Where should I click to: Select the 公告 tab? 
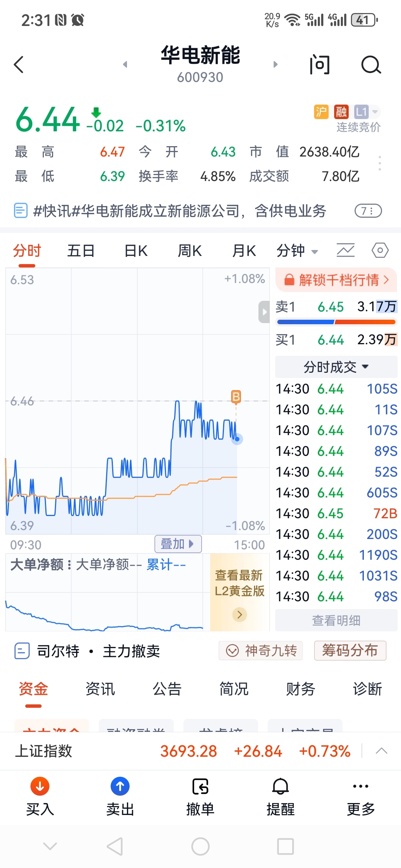[167, 689]
